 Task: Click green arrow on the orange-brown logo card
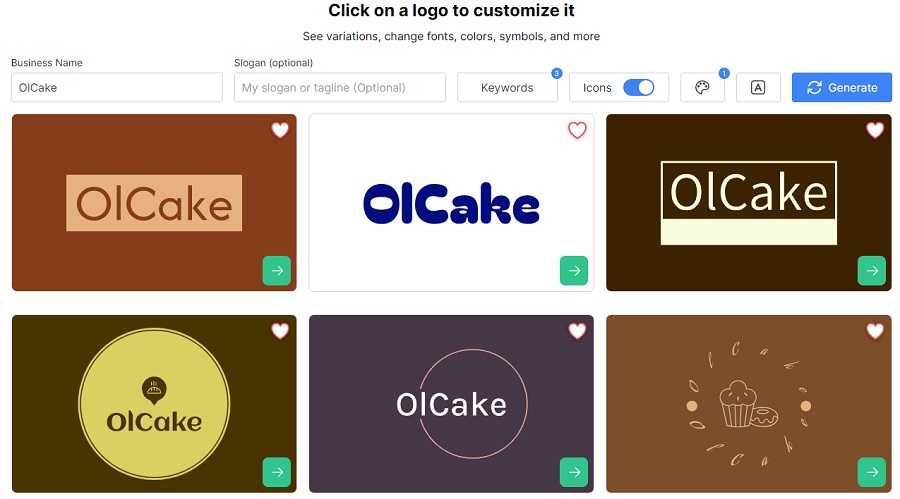pos(277,270)
